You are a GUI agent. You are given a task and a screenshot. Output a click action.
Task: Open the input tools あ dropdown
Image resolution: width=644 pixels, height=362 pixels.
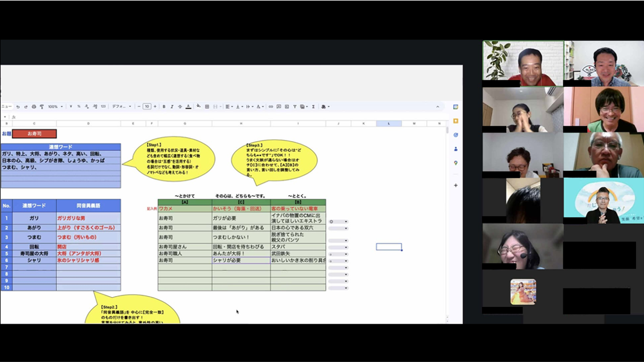pos(325,107)
